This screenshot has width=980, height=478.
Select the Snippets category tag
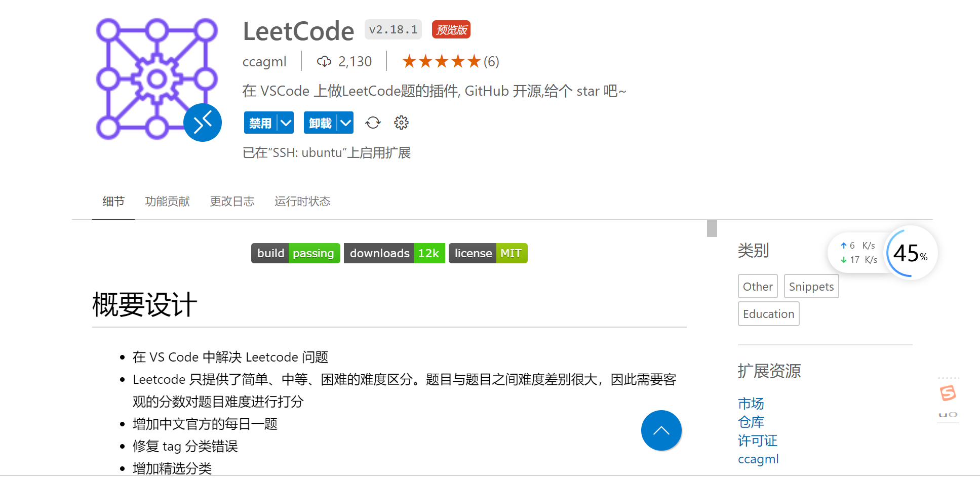[811, 287]
